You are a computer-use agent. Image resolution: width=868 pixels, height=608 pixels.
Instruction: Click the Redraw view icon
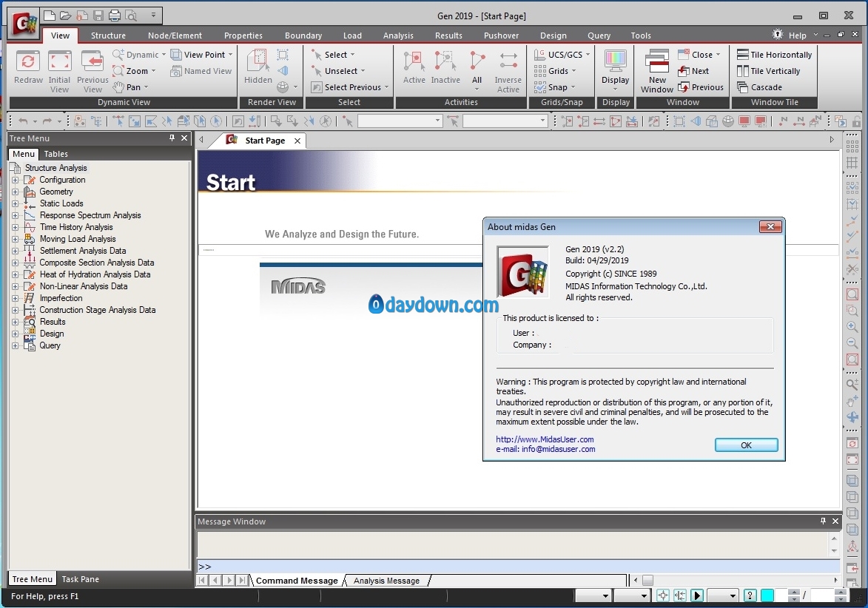(27, 67)
